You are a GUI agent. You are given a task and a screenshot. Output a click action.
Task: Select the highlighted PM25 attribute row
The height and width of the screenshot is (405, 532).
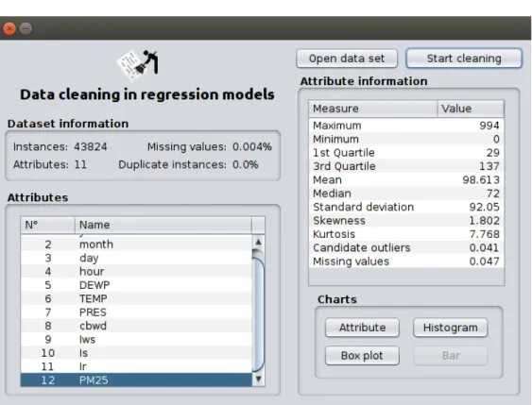coord(136,380)
